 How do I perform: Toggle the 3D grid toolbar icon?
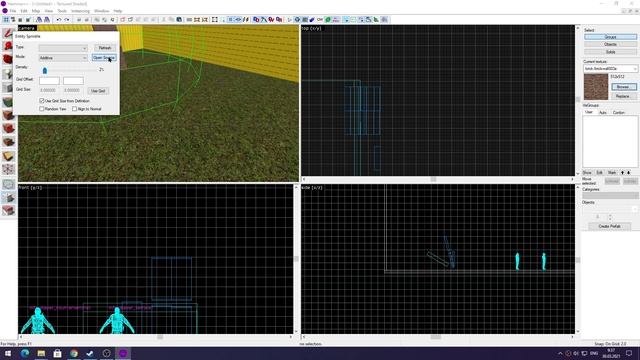pos(13,20)
